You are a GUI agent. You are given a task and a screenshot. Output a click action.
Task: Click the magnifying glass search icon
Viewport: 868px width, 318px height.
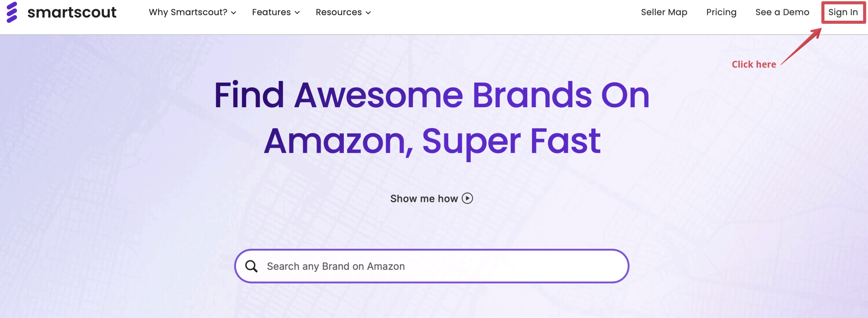click(251, 266)
